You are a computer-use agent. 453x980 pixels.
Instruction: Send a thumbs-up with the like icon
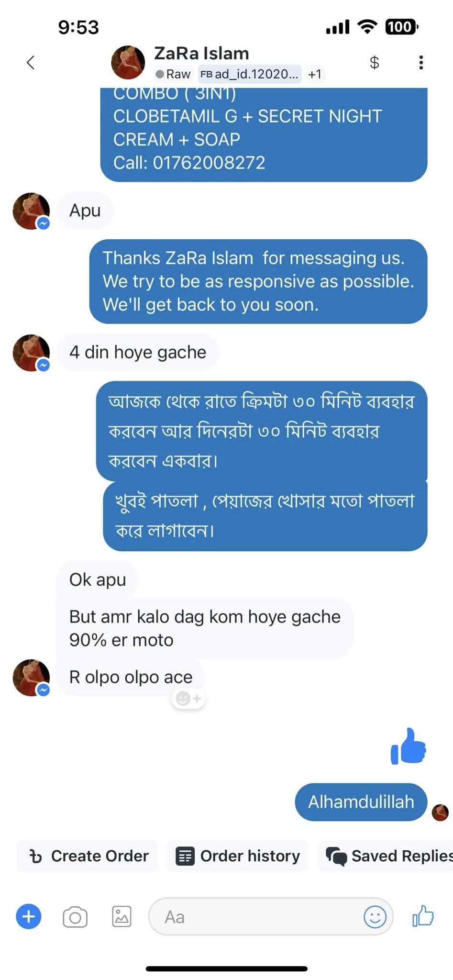(x=423, y=916)
